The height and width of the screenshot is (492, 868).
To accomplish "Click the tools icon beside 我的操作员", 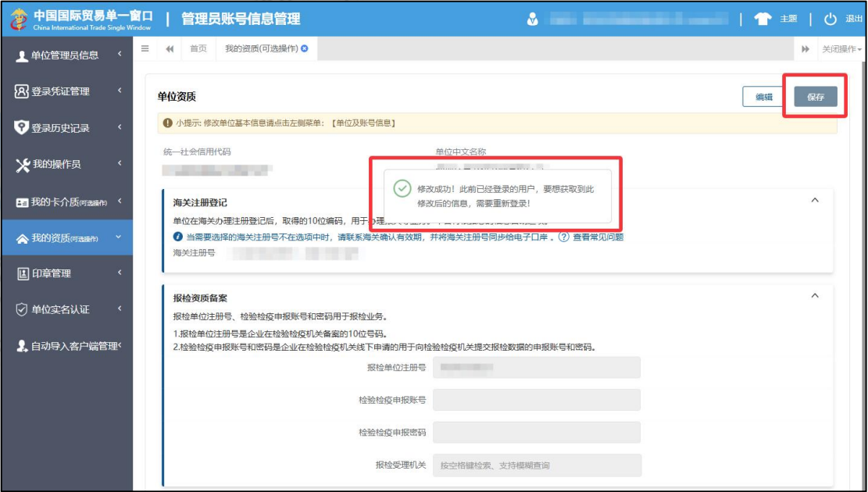I will (22, 164).
